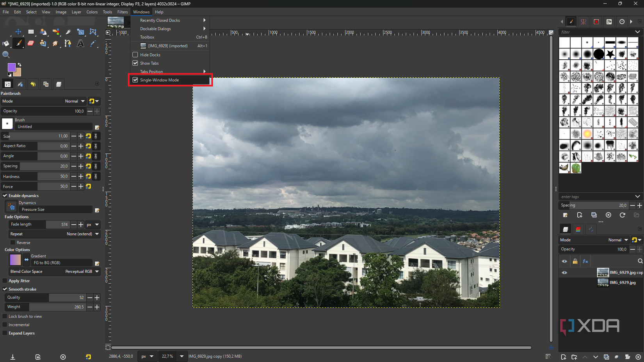The width and height of the screenshot is (644, 362).
Task: Select the Paths tool
Action: coord(68,43)
